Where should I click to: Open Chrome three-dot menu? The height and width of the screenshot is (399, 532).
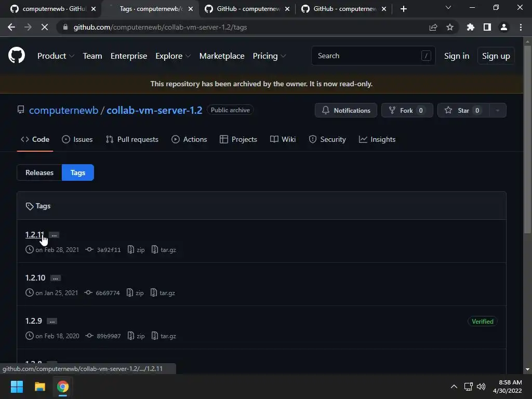point(521,27)
